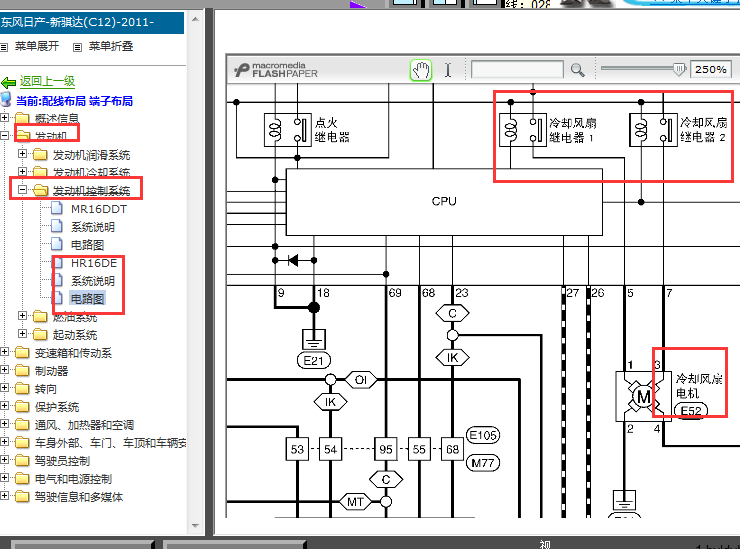
Task: Click the zoom slider handle
Action: click(x=679, y=69)
